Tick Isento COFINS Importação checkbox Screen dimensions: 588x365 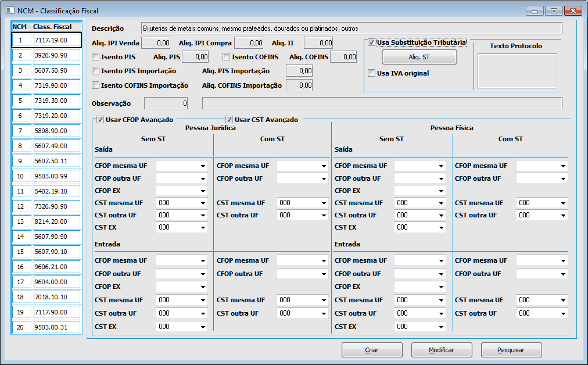click(x=96, y=85)
